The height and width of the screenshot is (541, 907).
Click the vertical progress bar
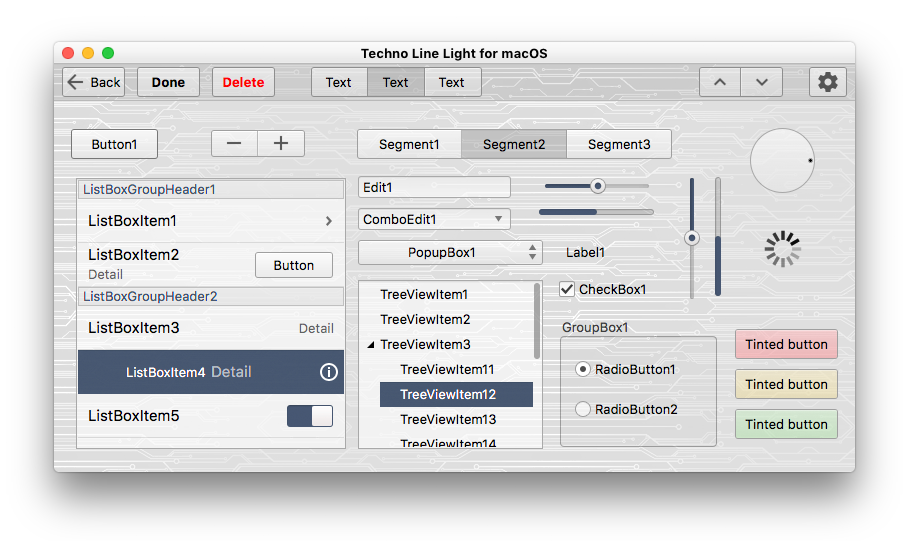717,237
